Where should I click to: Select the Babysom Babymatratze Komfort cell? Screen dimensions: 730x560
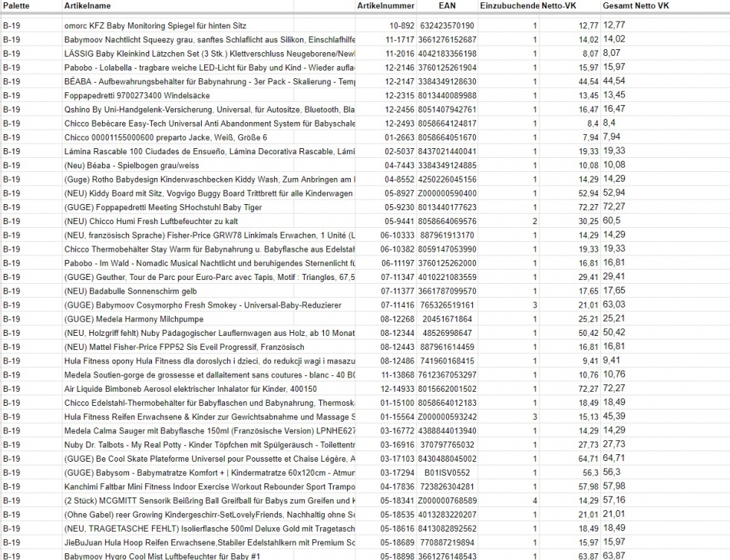[x=209, y=472]
